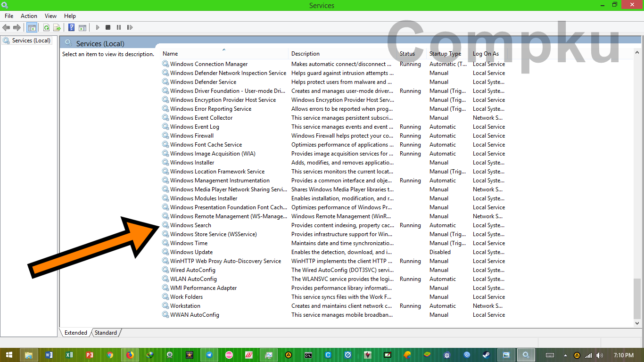Open Steam from the taskbar
The image size is (644, 362).
click(486, 355)
